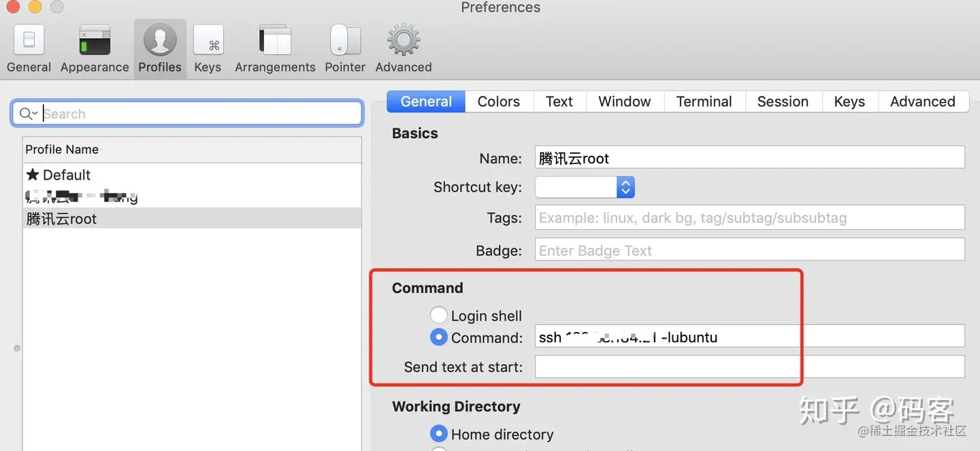Open the Keys preferences icon
The image size is (980, 451).
[208, 41]
